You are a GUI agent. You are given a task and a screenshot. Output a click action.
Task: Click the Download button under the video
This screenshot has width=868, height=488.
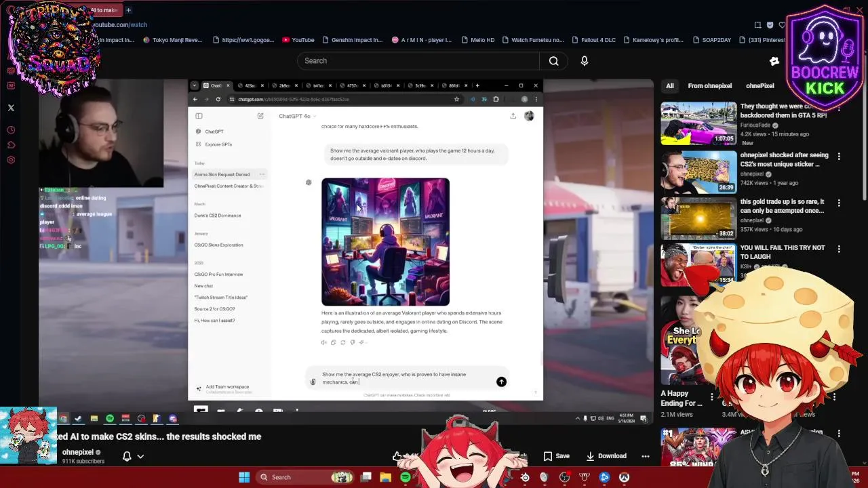point(606,456)
